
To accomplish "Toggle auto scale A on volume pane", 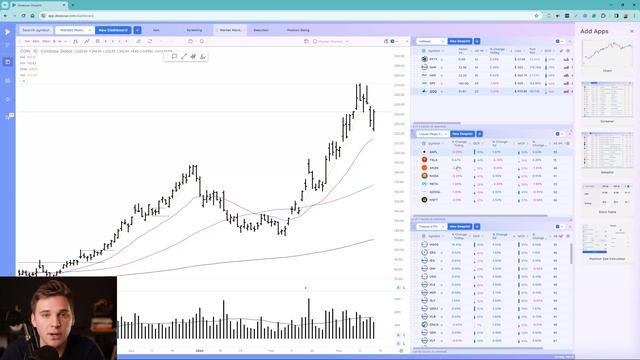I will (398, 336).
